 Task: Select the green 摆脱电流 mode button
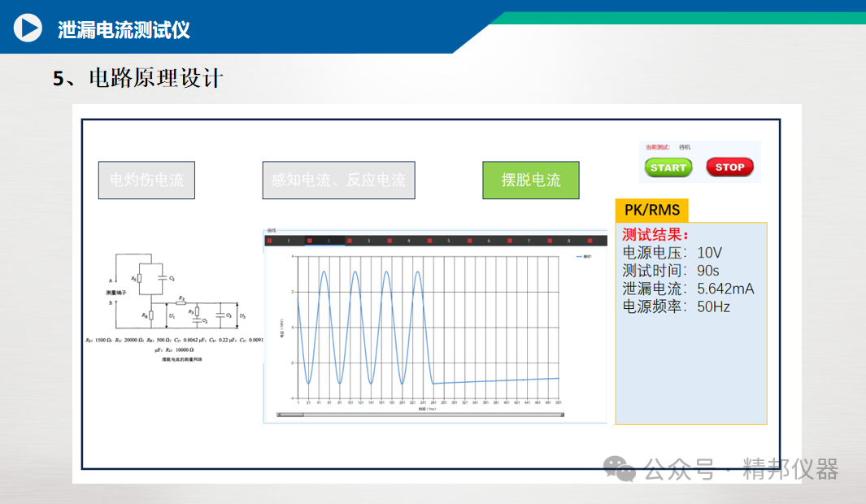click(x=531, y=180)
